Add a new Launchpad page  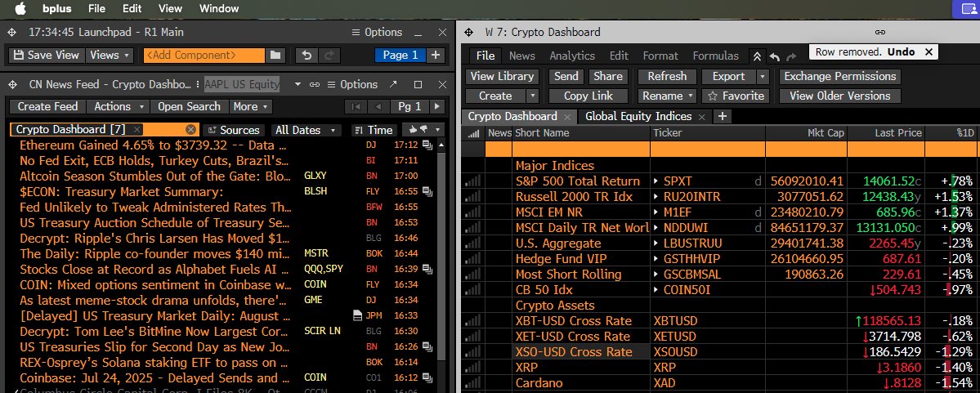pyautogui.click(x=436, y=55)
